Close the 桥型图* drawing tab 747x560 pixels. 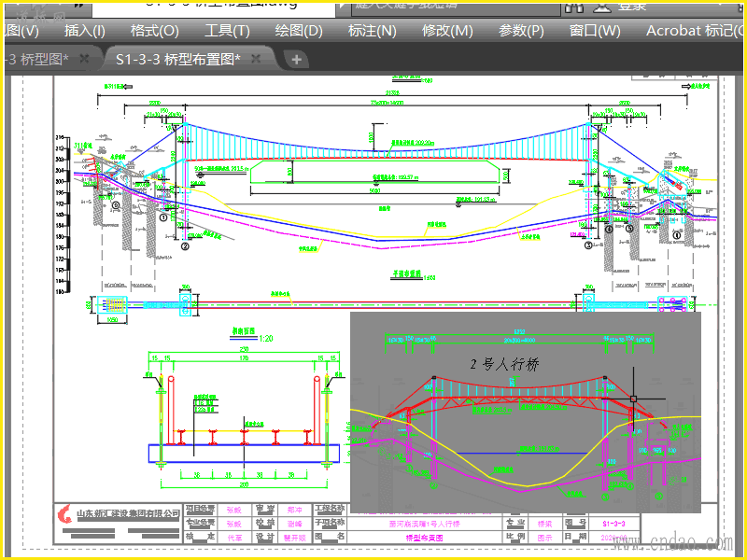[x=84, y=59]
